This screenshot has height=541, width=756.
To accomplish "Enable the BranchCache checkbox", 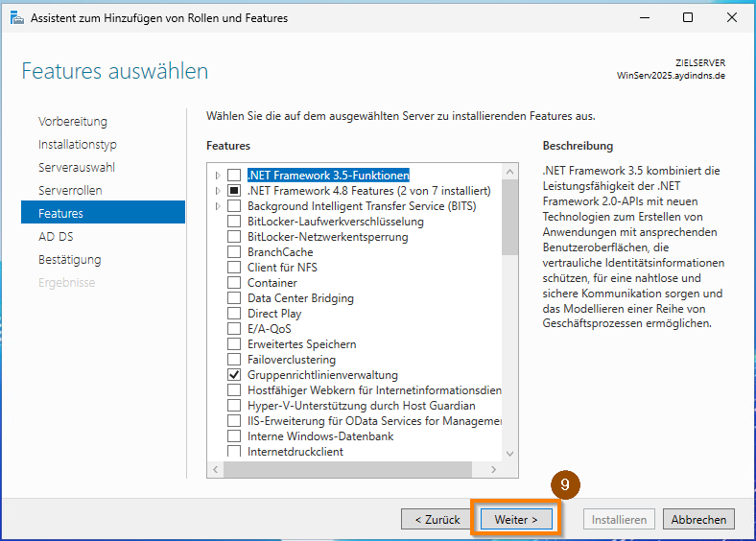I will pyautogui.click(x=234, y=251).
